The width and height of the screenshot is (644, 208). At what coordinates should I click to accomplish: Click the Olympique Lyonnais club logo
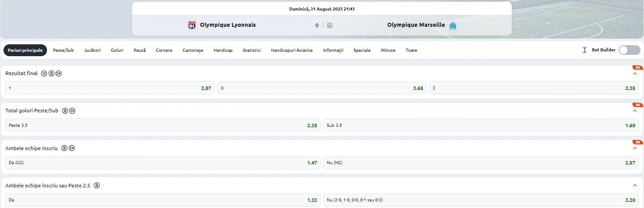[x=192, y=25]
